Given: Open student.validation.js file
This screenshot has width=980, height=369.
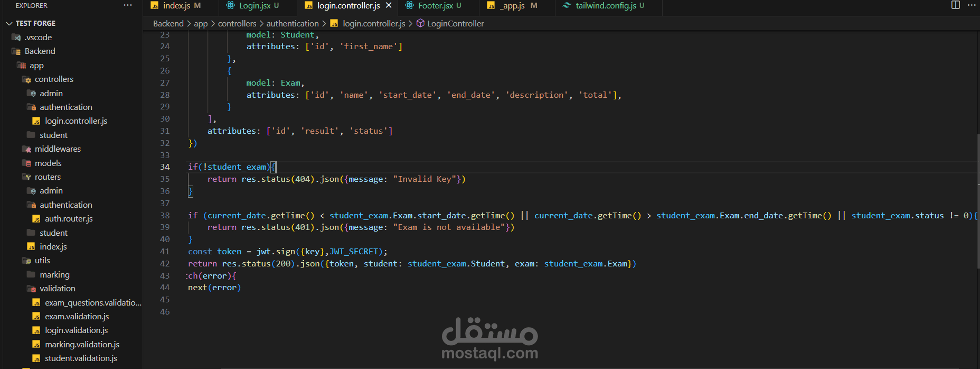Looking at the screenshot, I should pos(81,358).
